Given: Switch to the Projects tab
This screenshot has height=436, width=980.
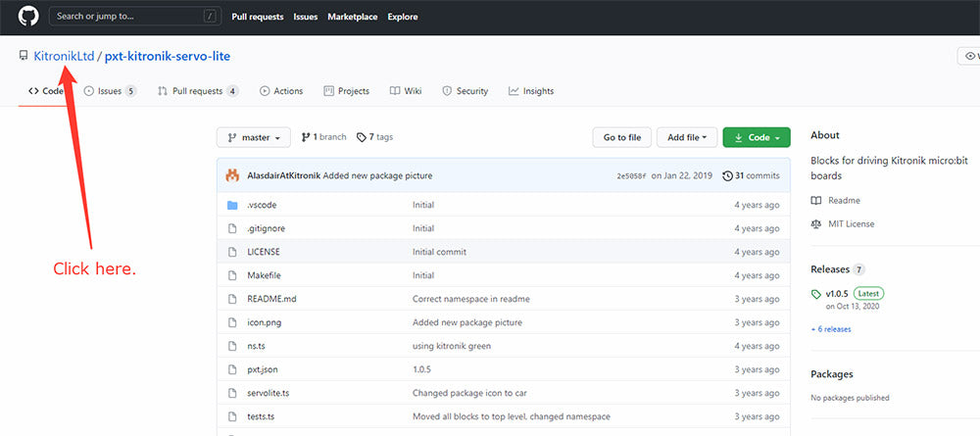Looking at the screenshot, I should 346,91.
